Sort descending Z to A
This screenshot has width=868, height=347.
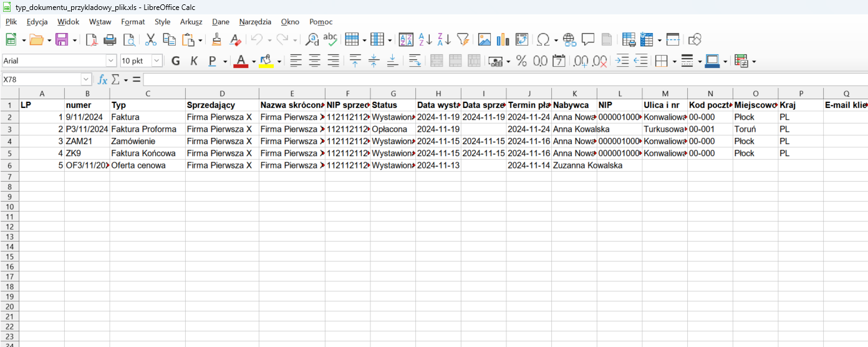click(x=444, y=40)
